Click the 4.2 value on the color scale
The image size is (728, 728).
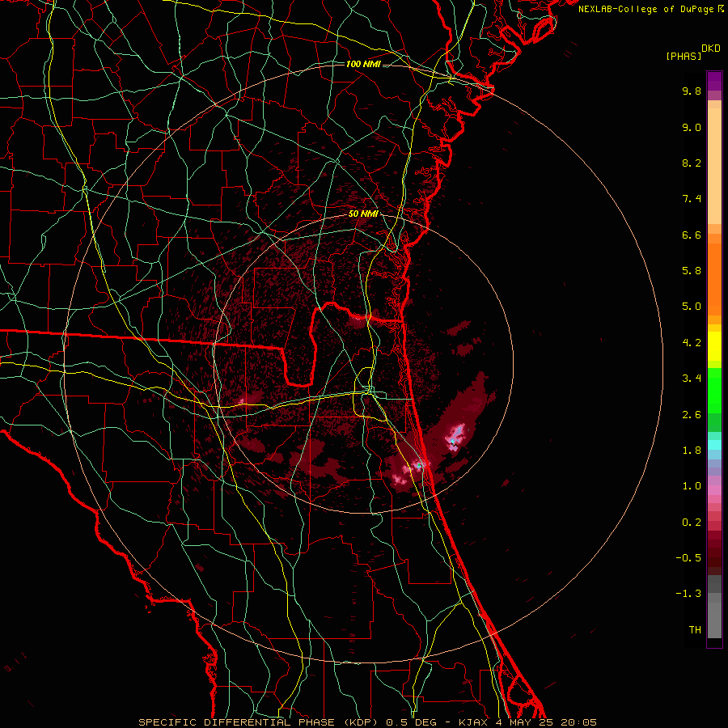pos(692,343)
